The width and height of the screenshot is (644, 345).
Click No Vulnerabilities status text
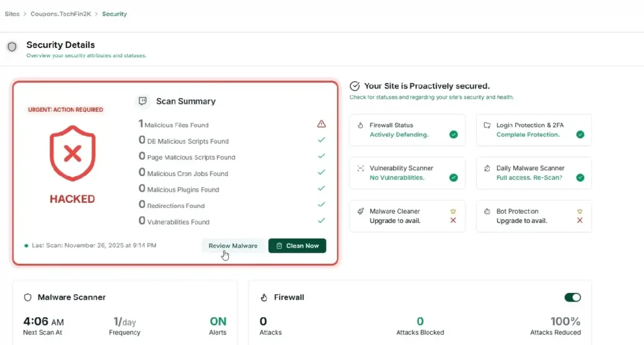point(397,178)
